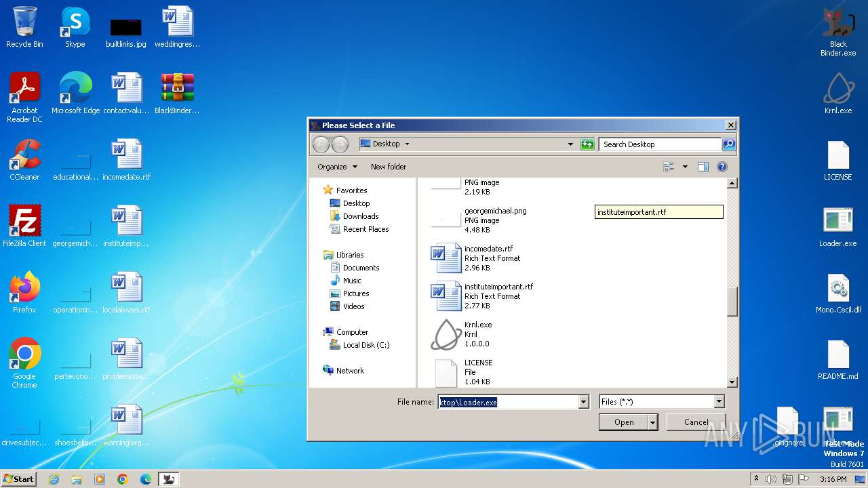868x488 pixels.
Task: Open FileZilla Client desktop shortcut
Action: tap(24, 226)
